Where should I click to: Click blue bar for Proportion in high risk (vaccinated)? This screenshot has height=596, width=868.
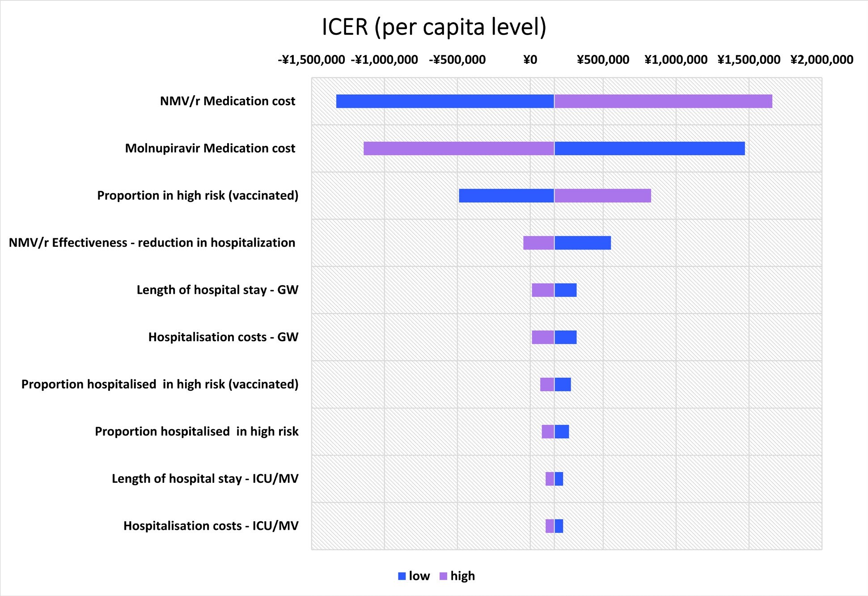click(x=507, y=196)
